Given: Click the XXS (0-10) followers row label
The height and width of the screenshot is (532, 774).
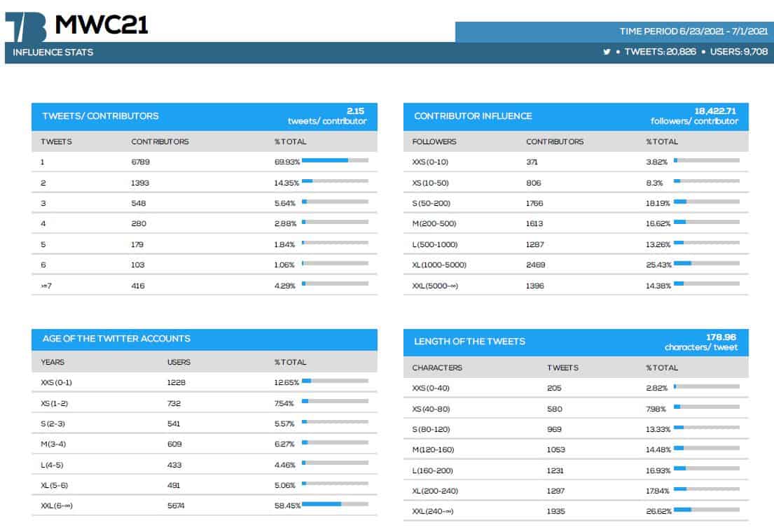Looking at the screenshot, I should tap(430, 162).
